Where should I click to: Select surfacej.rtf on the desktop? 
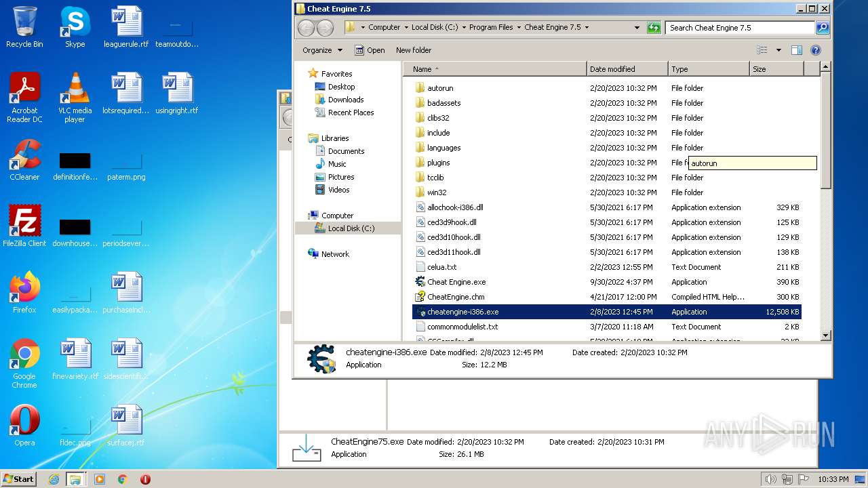126,426
